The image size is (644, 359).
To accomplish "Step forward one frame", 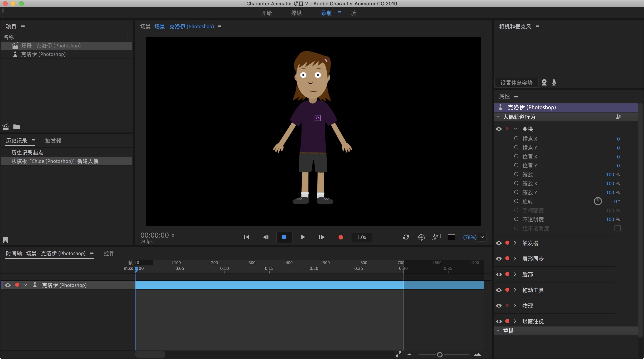I will coord(322,237).
